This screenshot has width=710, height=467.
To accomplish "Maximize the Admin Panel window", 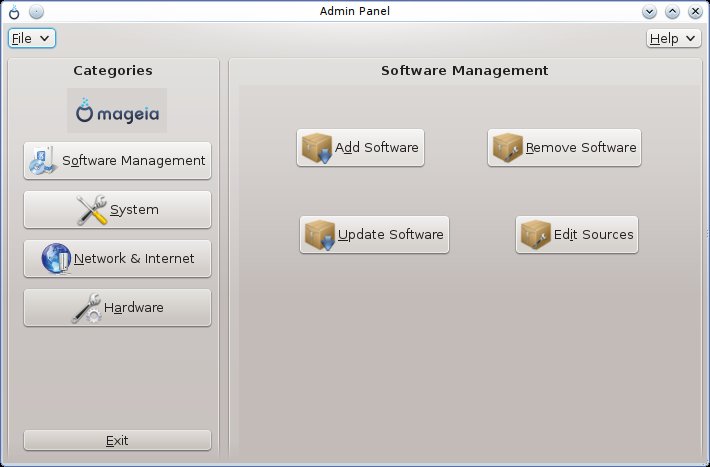I will pyautogui.click(x=672, y=12).
